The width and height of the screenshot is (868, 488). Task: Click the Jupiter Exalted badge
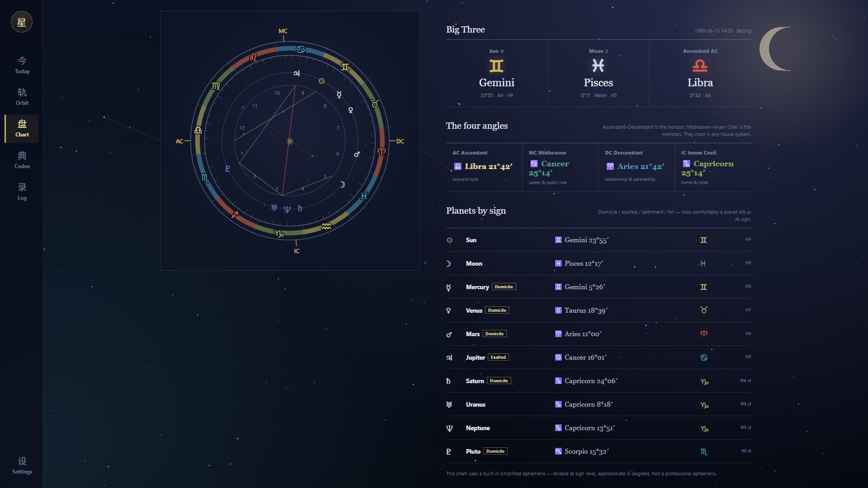point(498,357)
